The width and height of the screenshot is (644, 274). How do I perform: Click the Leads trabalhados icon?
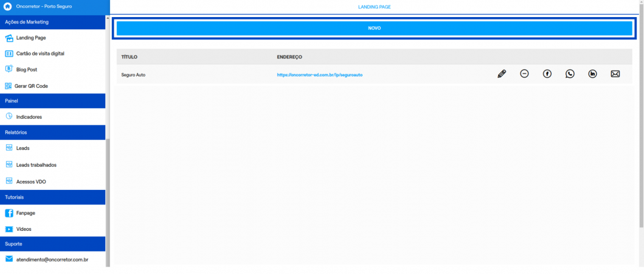(x=9, y=164)
